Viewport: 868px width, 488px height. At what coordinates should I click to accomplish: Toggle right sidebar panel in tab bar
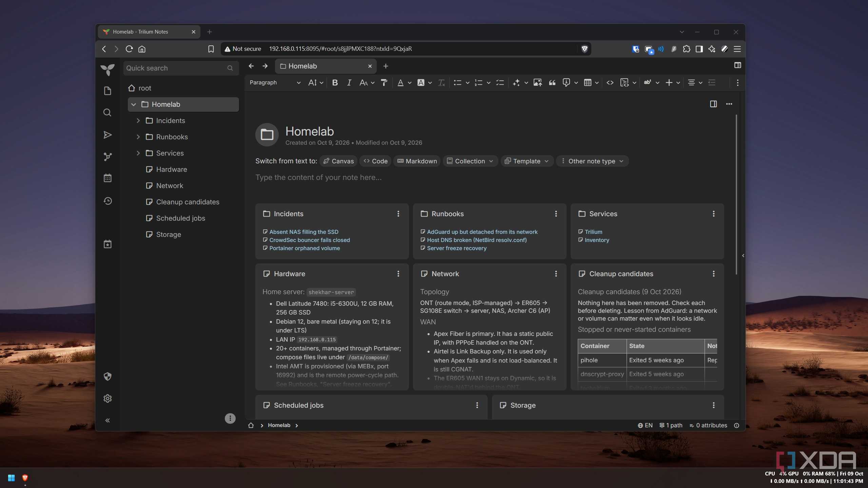737,65
